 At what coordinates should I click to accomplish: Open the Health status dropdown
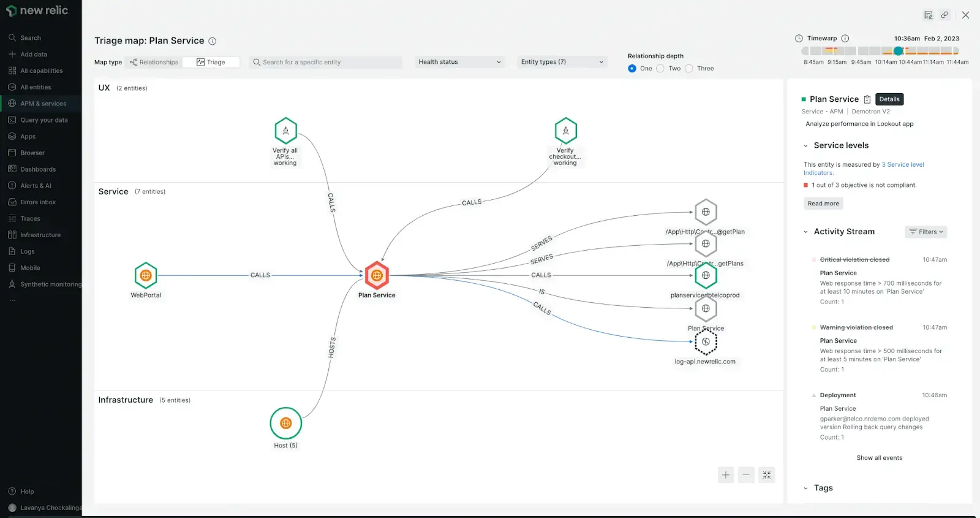459,62
